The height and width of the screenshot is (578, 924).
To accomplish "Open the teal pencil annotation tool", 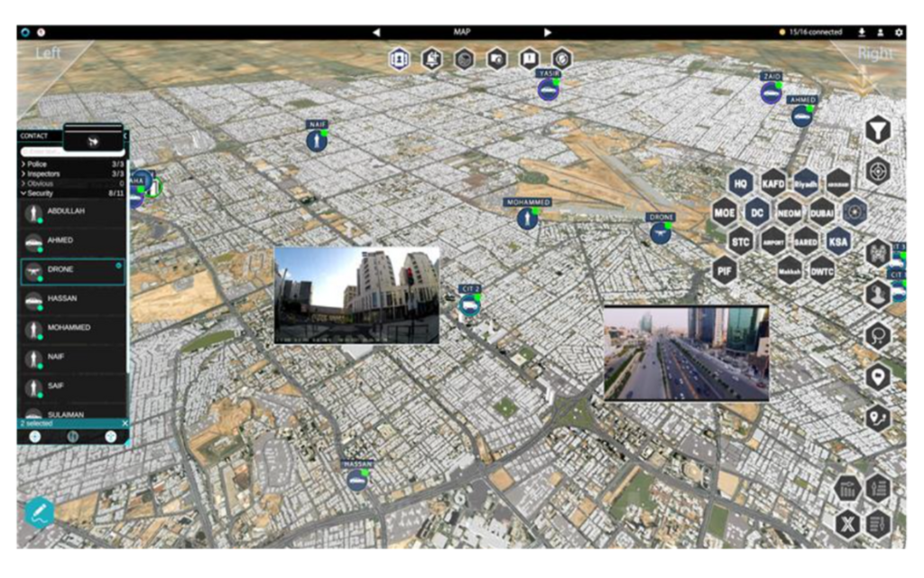I will tap(38, 511).
